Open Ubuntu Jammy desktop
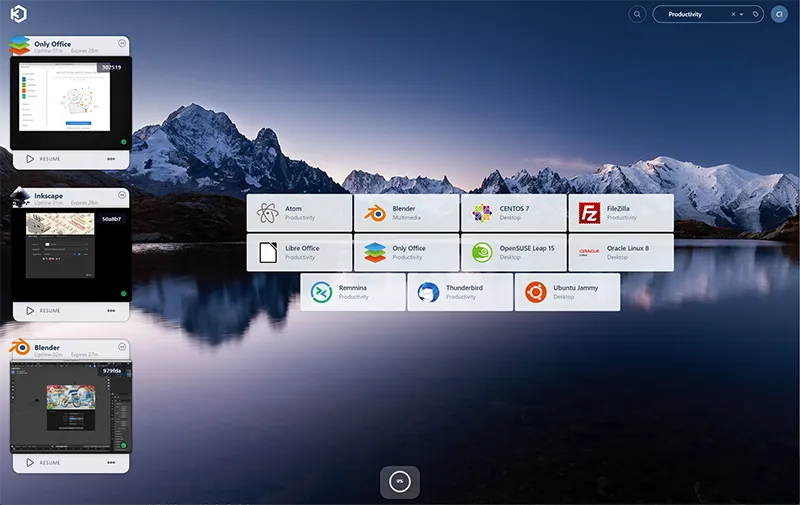 [567, 292]
